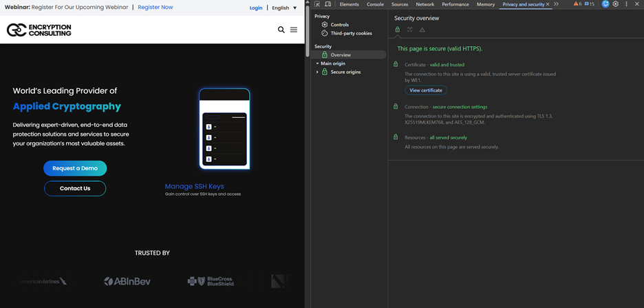Click the website search magnifier icon
The width and height of the screenshot is (644, 308).
point(281,30)
